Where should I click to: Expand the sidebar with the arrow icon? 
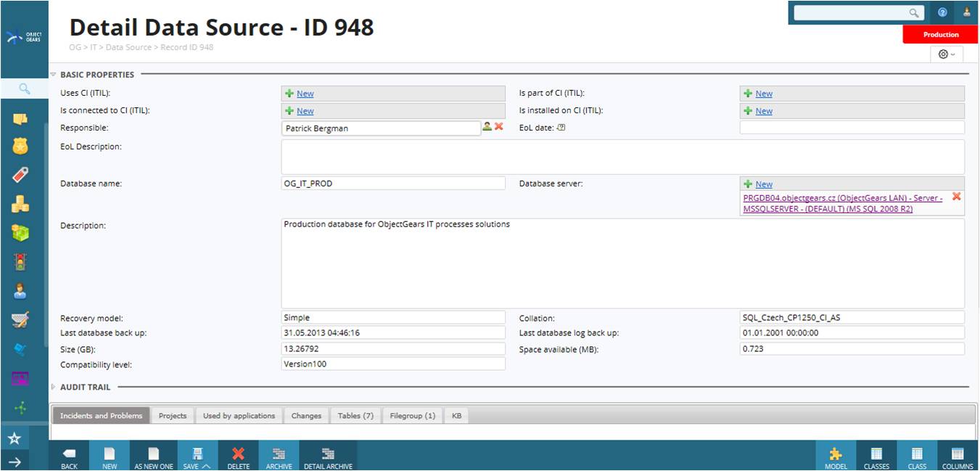click(x=15, y=462)
